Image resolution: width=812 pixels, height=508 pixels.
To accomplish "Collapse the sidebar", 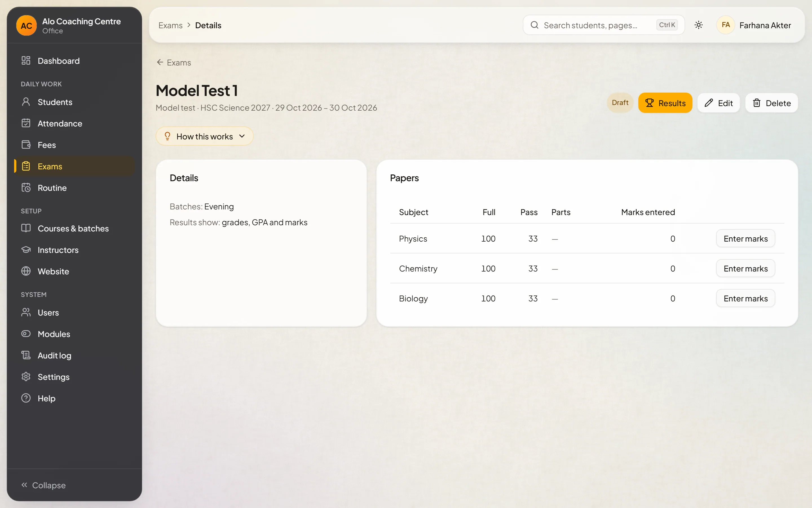I will (44, 485).
